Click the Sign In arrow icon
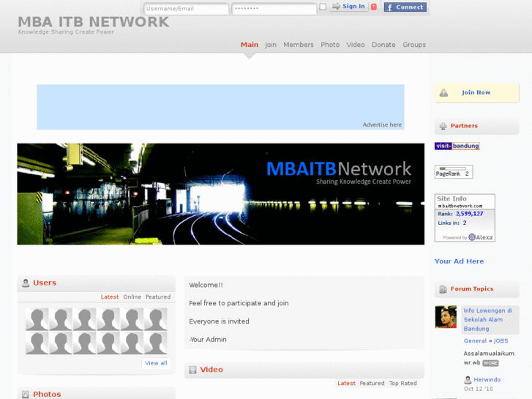 336,6
